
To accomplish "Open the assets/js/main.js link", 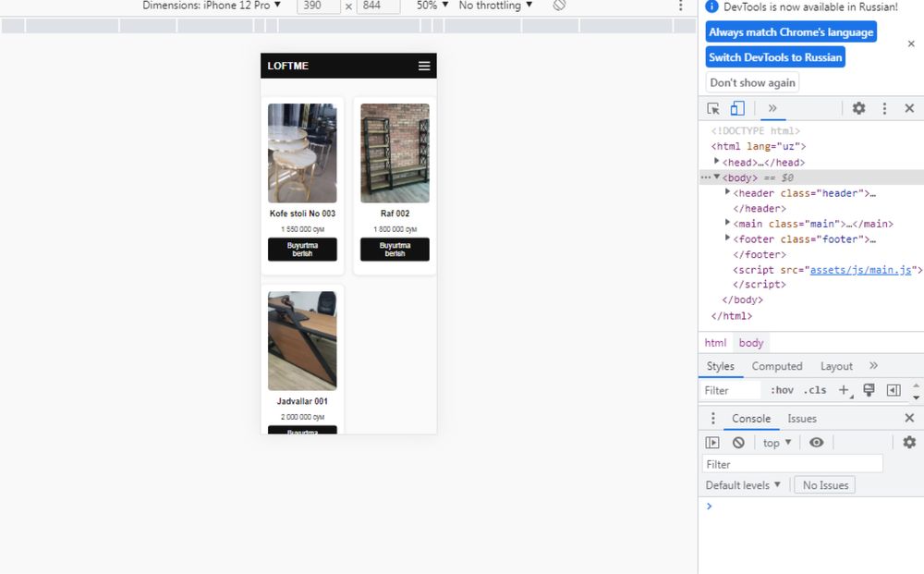I will pyautogui.click(x=861, y=270).
